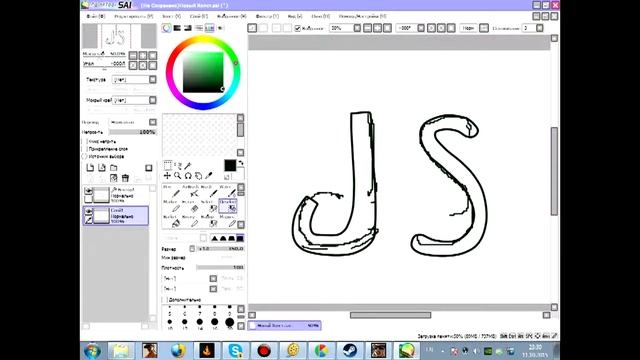Select the move tool with cross arrows
Viewport: 640px width, 360px height.
click(x=167, y=176)
